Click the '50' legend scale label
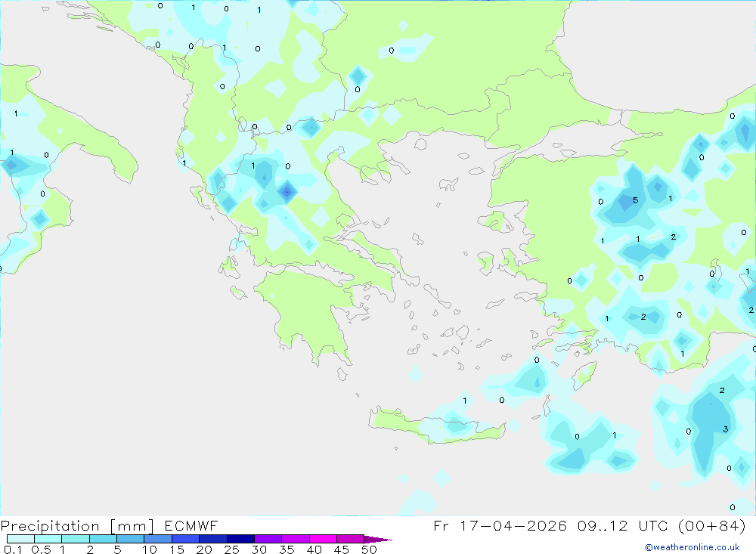756x554 pixels. tap(369, 549)
